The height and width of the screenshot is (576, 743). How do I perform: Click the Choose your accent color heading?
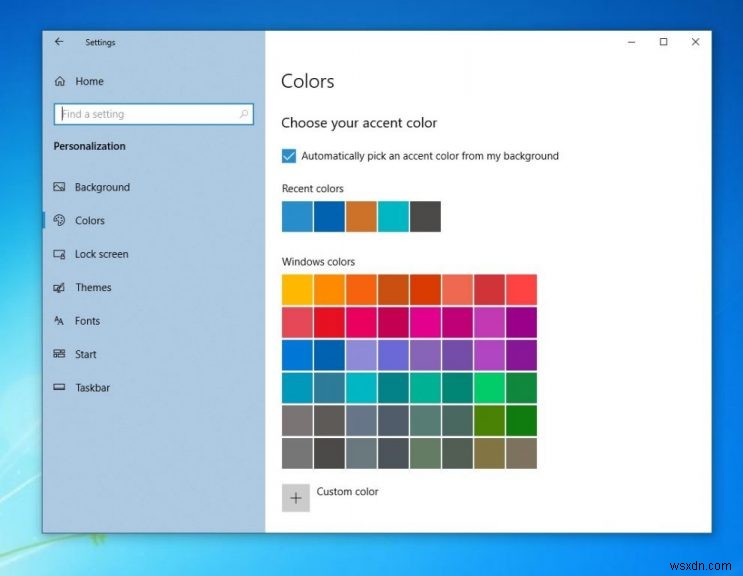tap(359, 123)
